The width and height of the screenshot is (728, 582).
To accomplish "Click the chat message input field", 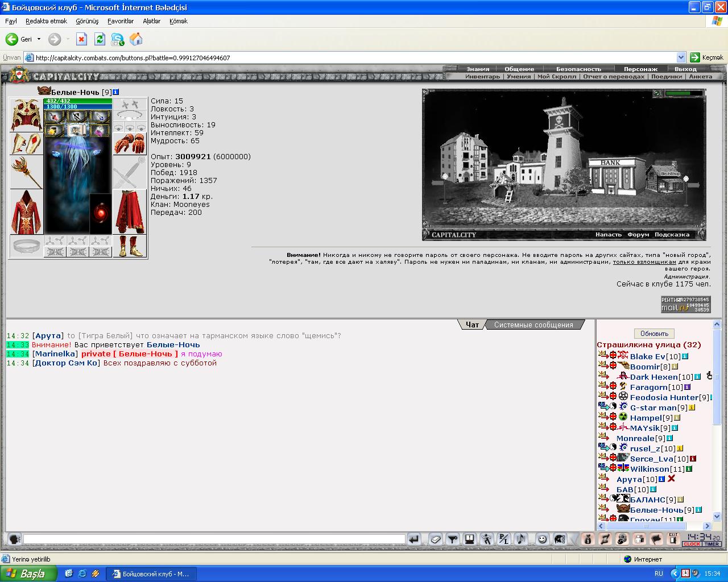I will coord(214,539).
